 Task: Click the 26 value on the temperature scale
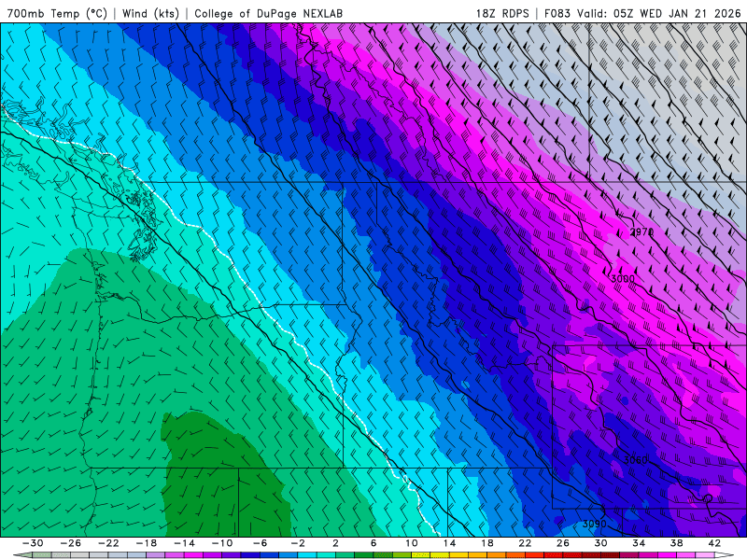[563, 543]
